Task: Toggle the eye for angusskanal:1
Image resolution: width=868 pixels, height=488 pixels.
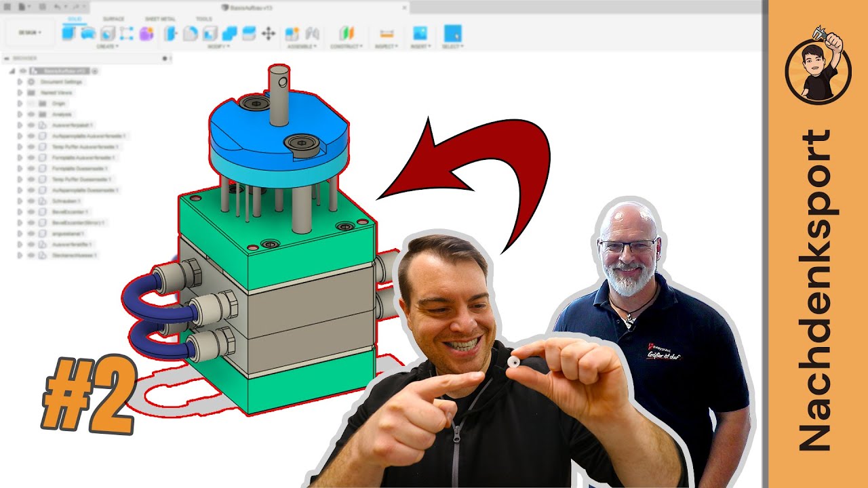Action: 31,234
